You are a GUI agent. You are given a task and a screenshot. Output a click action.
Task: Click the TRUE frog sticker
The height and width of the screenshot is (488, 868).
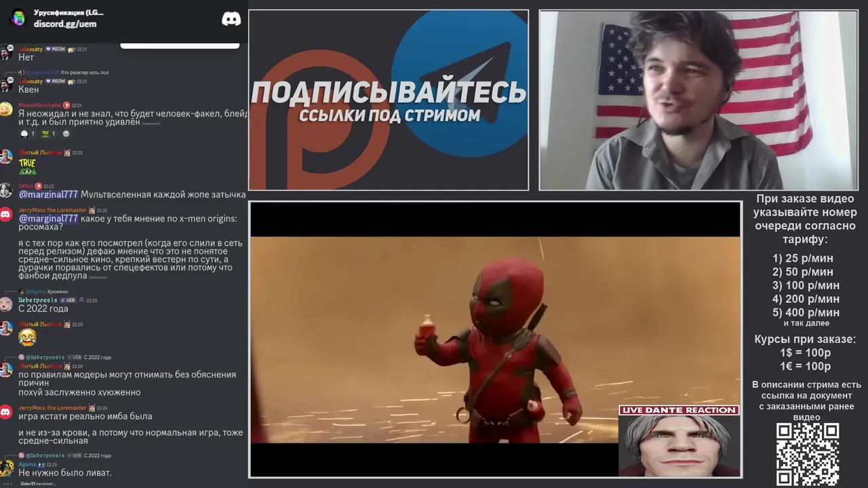pyautogui.click(x=27, y=167)
